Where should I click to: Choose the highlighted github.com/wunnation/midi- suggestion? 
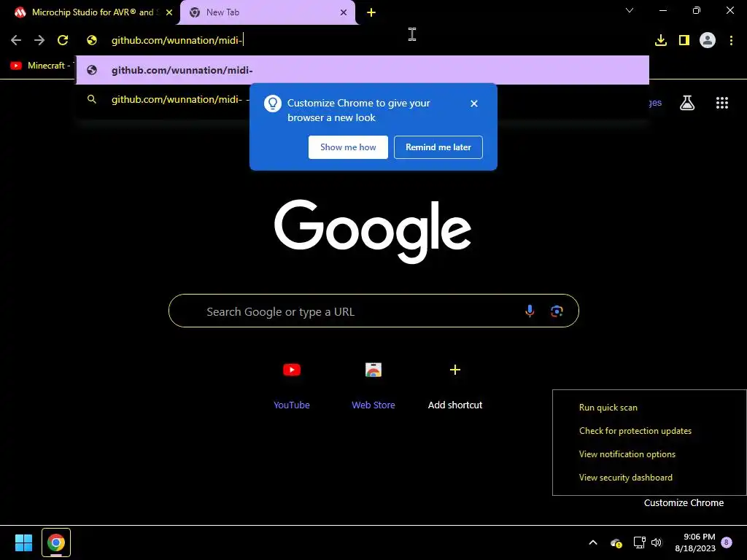pos(363,70)
